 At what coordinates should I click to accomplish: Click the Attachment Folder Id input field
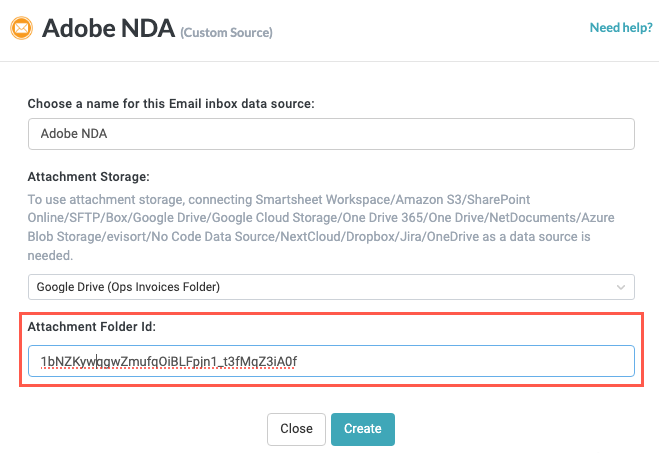(331, 361)
